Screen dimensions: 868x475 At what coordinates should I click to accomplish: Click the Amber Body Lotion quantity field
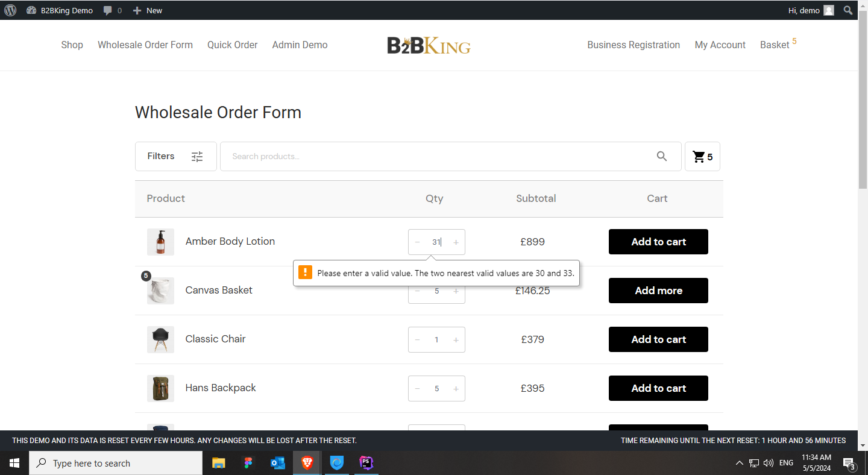pyautogui.click(x=436, y=242)
